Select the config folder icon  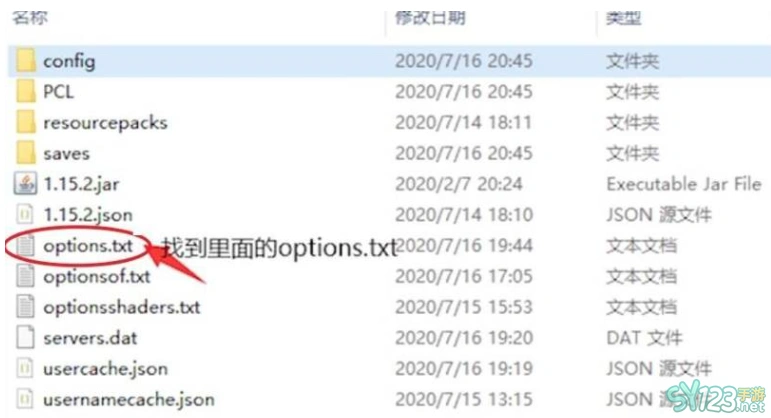(x=26, y=61)
